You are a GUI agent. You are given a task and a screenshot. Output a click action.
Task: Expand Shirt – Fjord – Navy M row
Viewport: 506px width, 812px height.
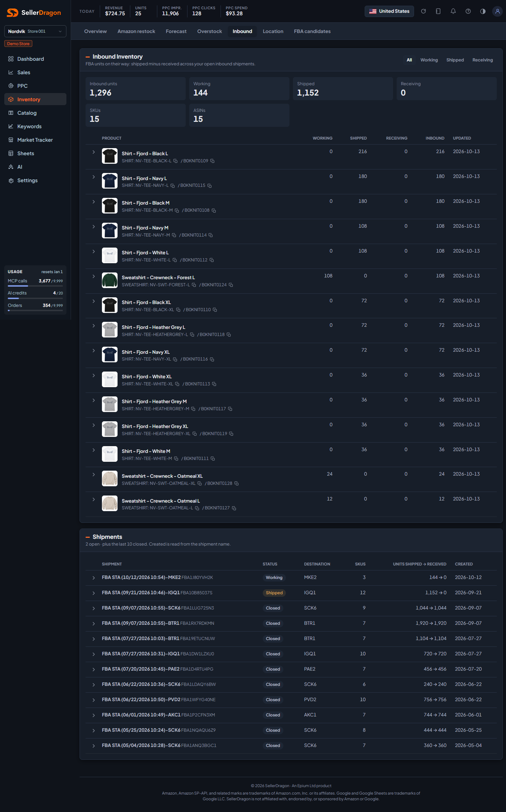(94, 227)
